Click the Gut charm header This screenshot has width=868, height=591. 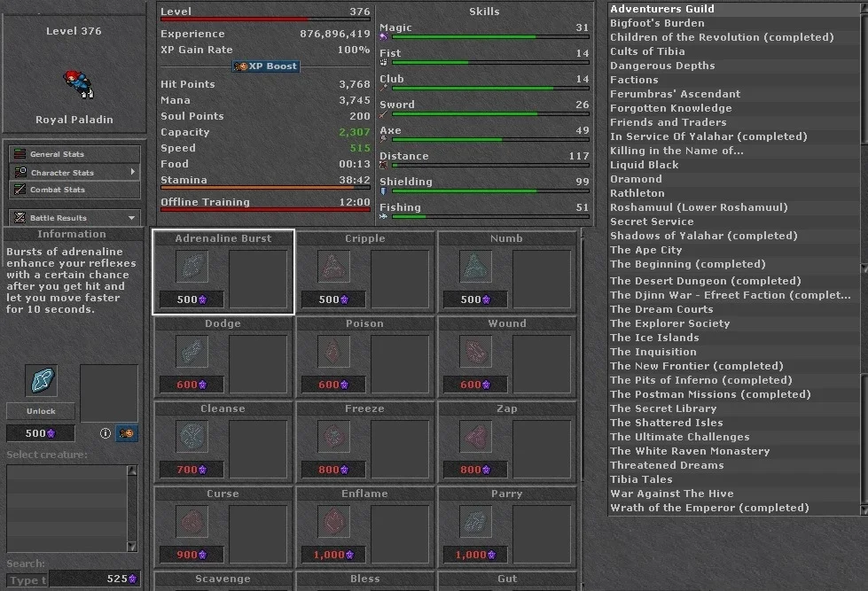pos(506,579)
